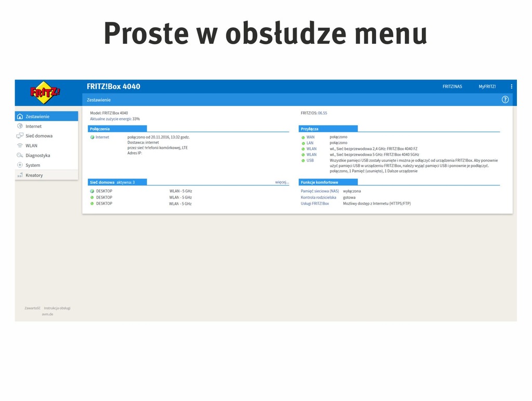Click the text 'Model: FRITZ!Box 4040'
Image resolution: width=532 pixels, height=401 pixels.
click(x=109, y=113)
